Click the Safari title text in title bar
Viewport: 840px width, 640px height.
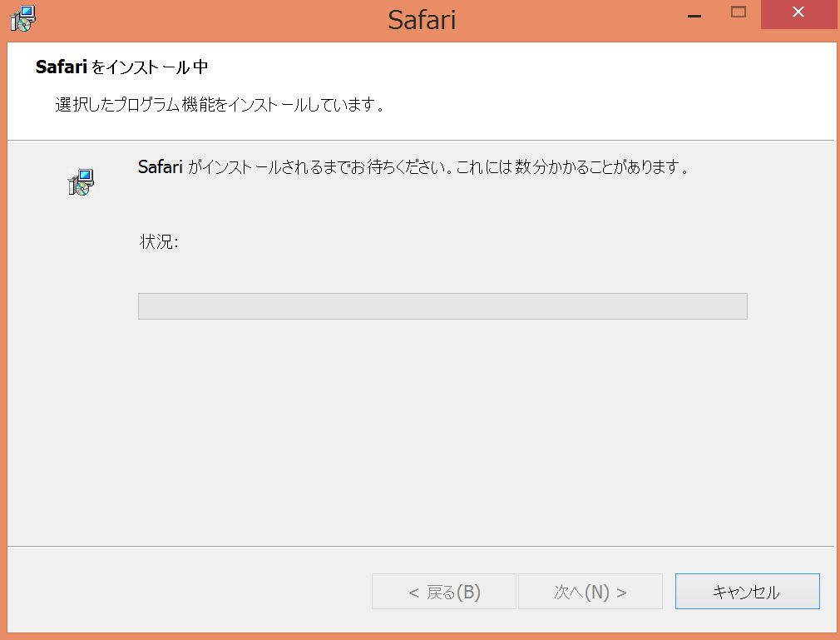[x=422, y=20]
